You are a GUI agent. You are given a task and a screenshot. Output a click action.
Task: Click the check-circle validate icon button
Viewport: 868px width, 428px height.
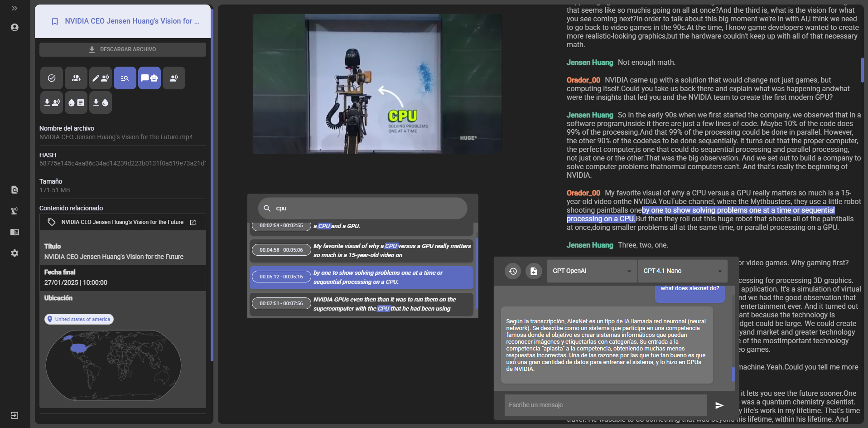(x=52, y=78)
